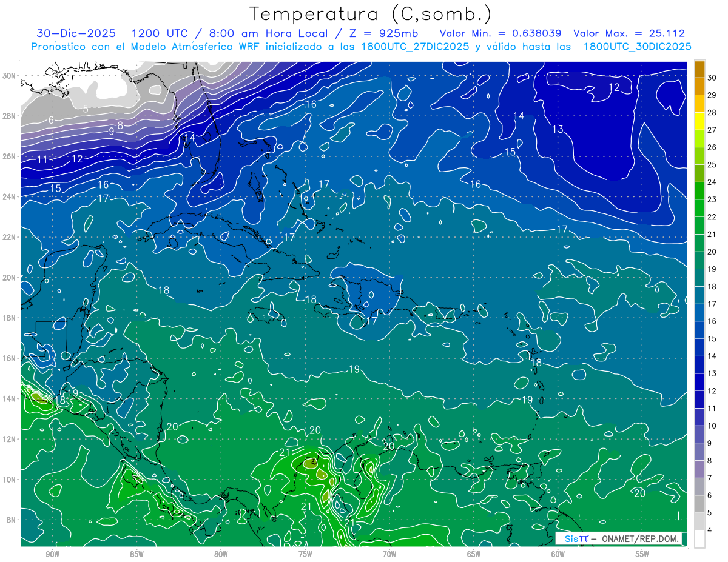Click the contour label 9 on the map
Screen dimensions: 728x562
(112, 131)
